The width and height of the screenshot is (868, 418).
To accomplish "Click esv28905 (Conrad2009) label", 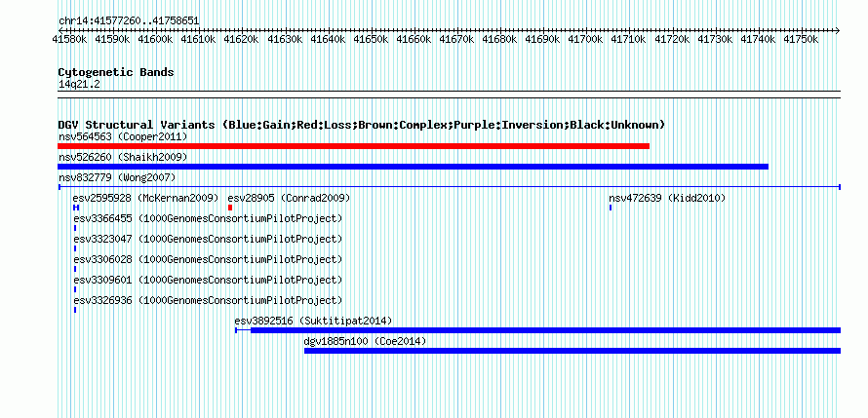I will 289,198.
